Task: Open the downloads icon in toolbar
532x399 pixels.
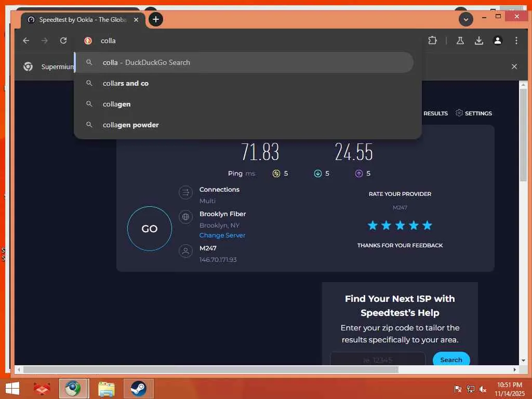Action: 478,41
